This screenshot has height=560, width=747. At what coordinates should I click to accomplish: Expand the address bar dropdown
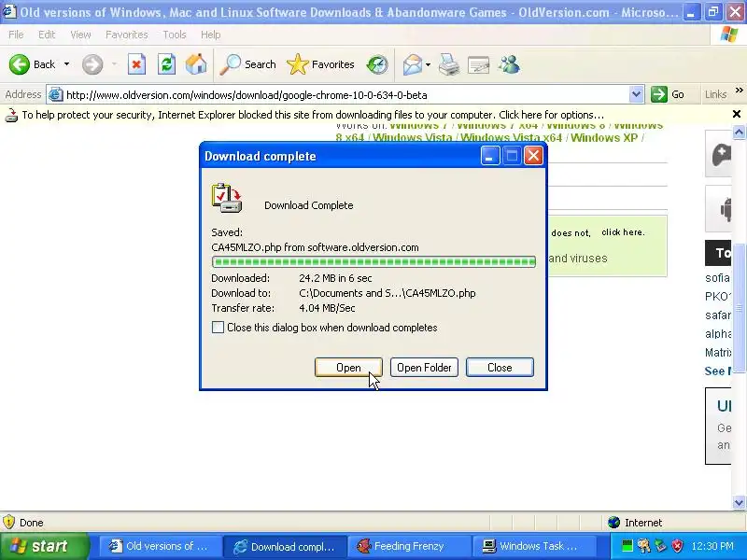point(636,94)
